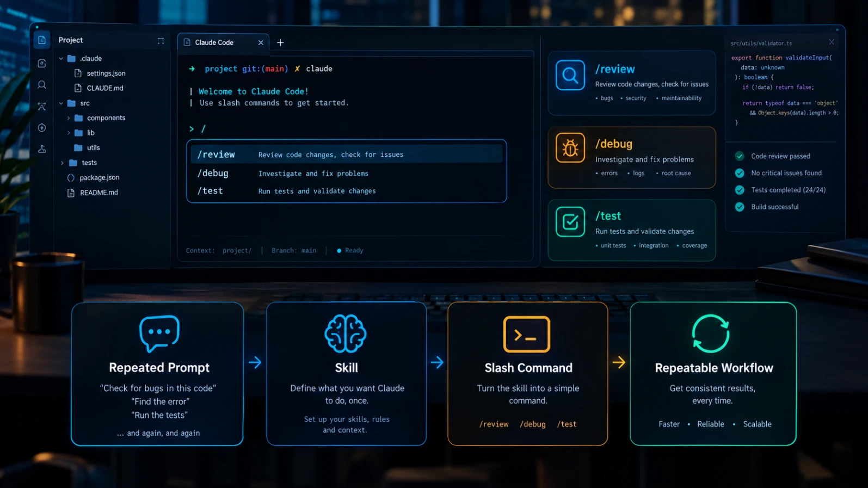Click the second sidebar icon below Explorer
Image resolution: width=868 pixels, height=488 pixels.
tap(42, 63)
